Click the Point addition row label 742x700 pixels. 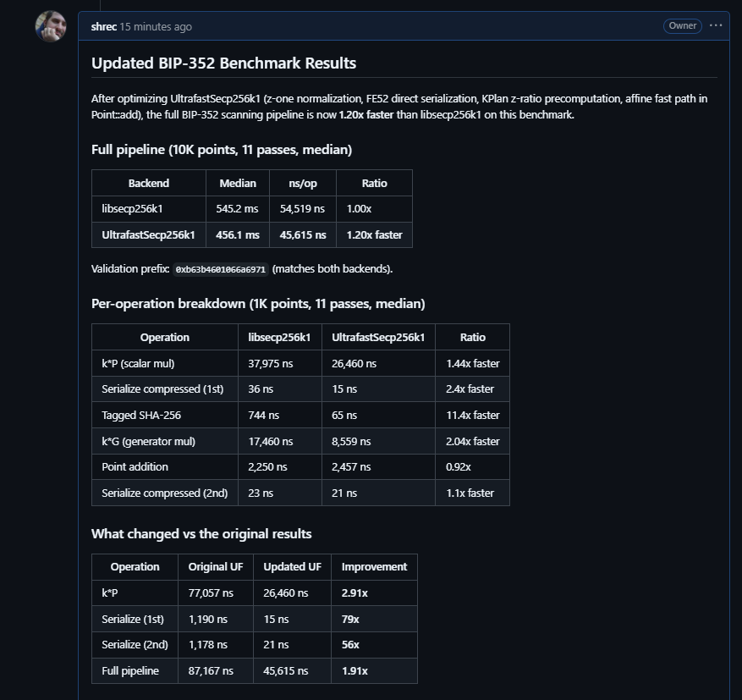coord(135,466)
